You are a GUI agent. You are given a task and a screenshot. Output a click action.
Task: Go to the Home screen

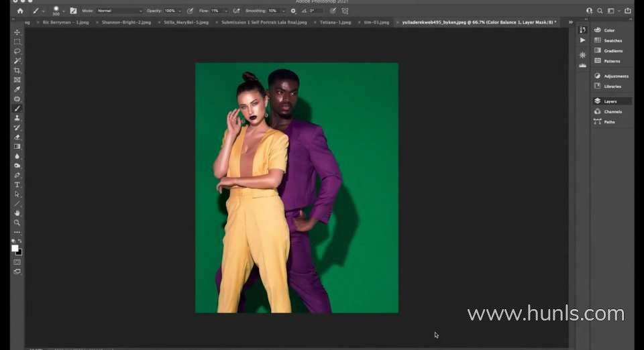tap(19, 11)
